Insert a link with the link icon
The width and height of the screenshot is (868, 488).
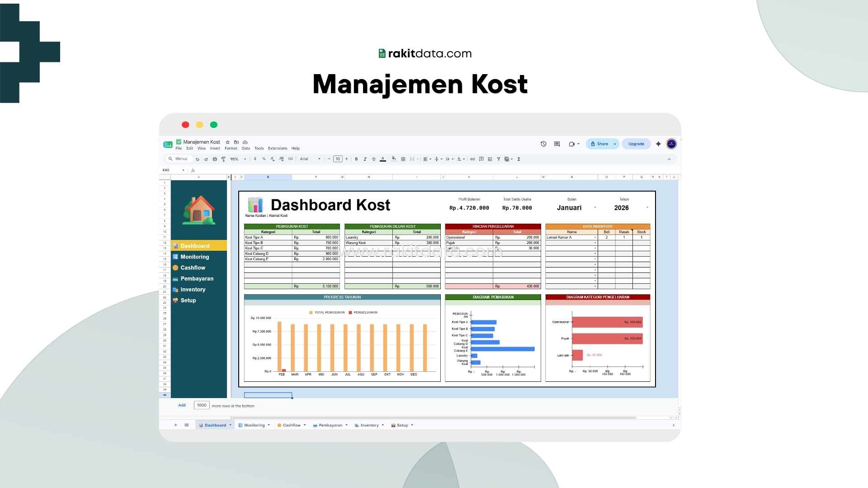pyautogui.click(x=472, y=159)
